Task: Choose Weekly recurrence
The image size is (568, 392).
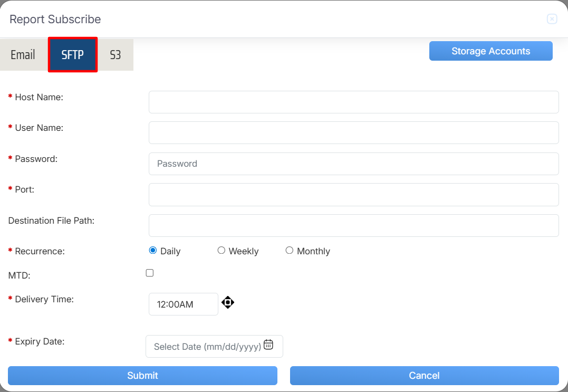Action: (x=222, y=251)
